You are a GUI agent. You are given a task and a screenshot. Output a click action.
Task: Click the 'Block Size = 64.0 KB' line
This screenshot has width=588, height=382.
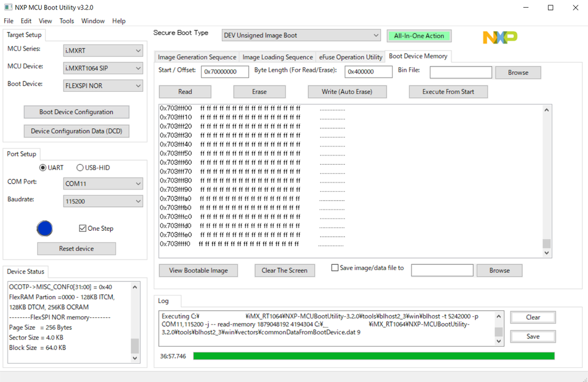pos(38,347)
